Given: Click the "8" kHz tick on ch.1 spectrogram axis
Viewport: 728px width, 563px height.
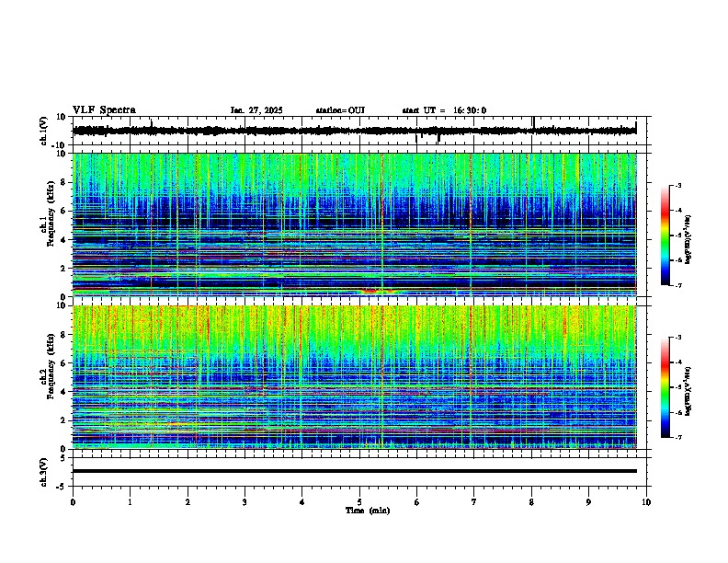Looking at the screenshot, I should point(63,182).
